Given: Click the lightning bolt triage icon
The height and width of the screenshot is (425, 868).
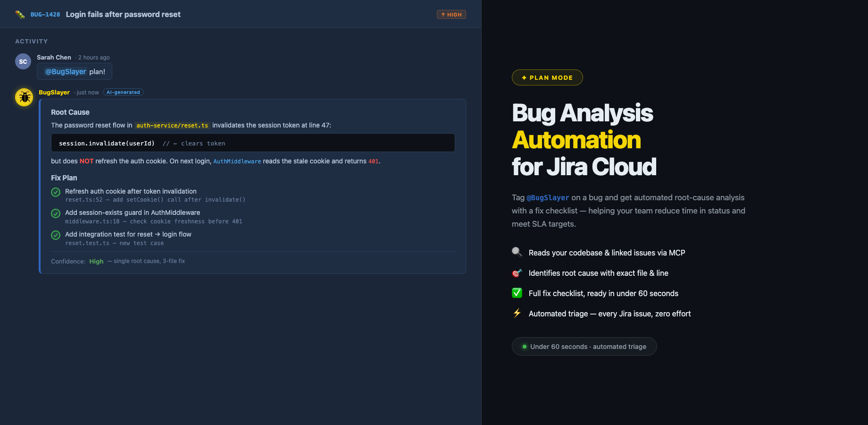Looking at the screenshot, I should pyautogui.click(x=517, y=313).
